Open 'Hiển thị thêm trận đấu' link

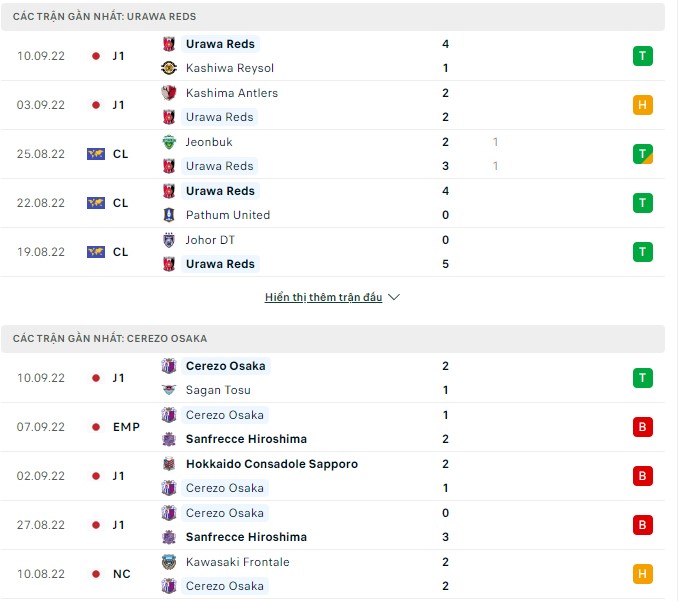323,298
